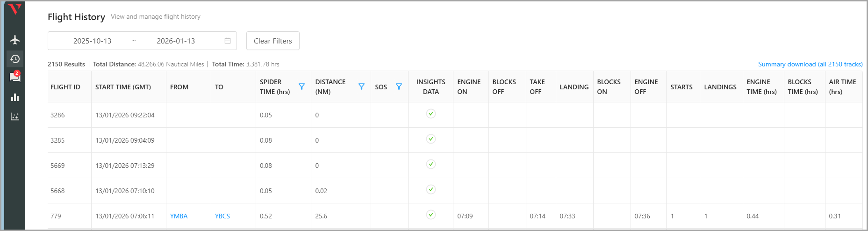Click the calendar icon in date range

pos(228,41)
